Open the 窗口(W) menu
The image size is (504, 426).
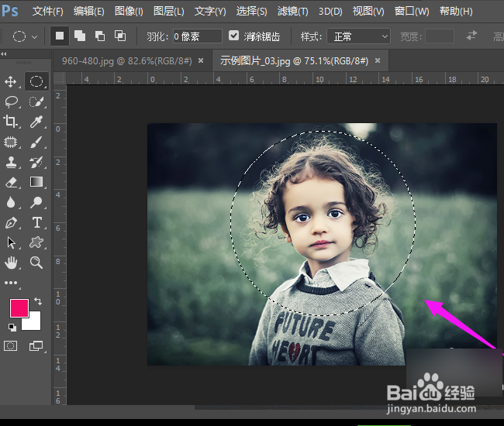(412, 12)
